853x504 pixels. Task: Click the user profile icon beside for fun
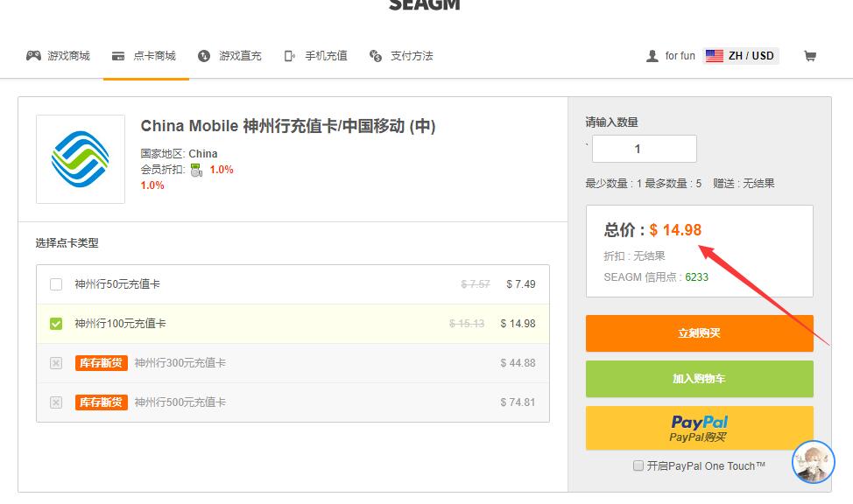tap(652, 56)
